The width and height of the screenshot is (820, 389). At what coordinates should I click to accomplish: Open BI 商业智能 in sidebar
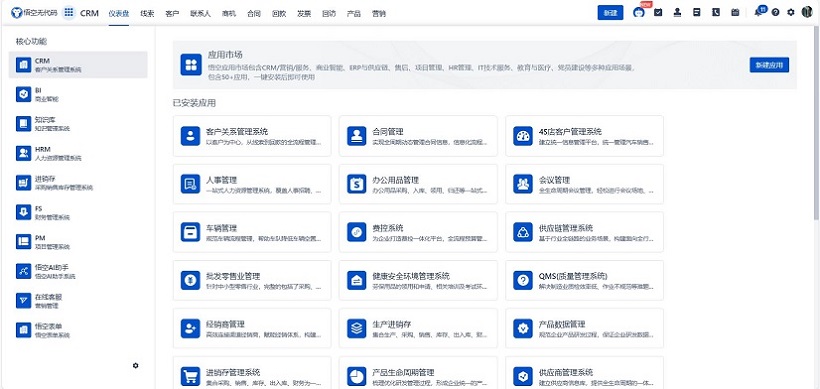tap(78, 94)
